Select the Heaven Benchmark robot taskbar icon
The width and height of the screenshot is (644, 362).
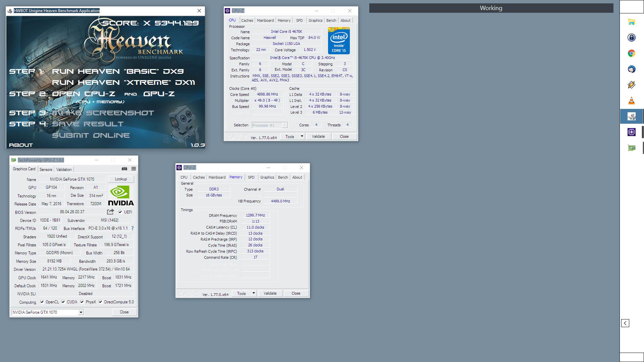(631, 116)
